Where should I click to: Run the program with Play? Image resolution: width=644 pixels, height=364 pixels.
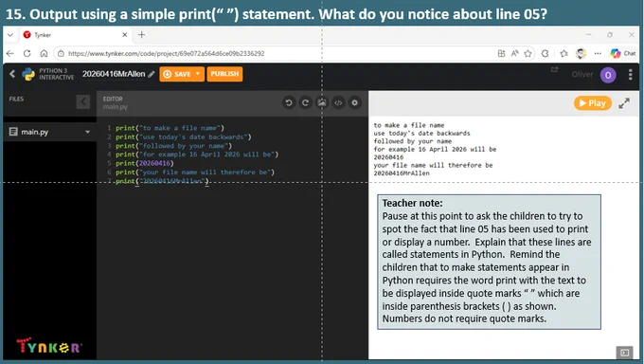[593, 103]
